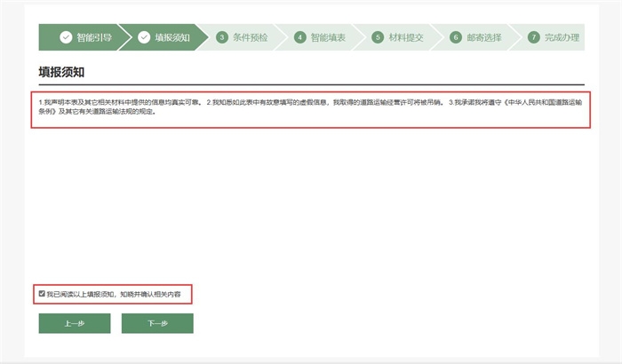Click the 下一步 button
The image size is (622, 364).
click(x=157, y=323)
